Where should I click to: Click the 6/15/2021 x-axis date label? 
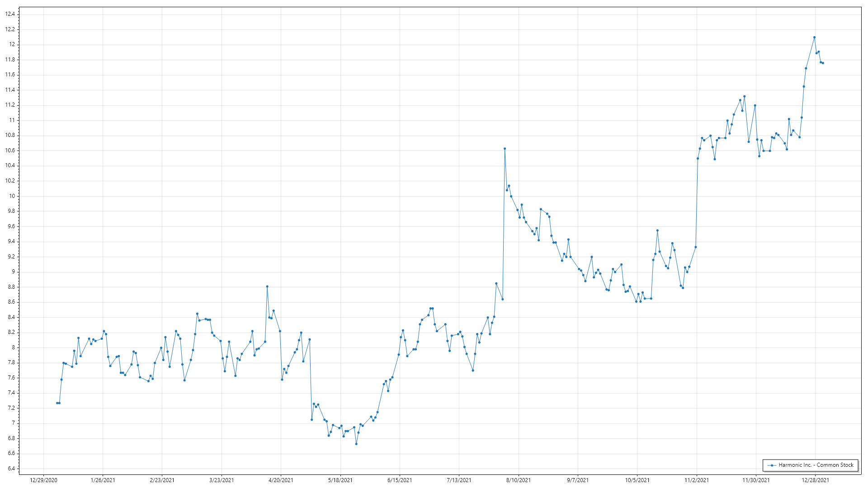(400, 480)
